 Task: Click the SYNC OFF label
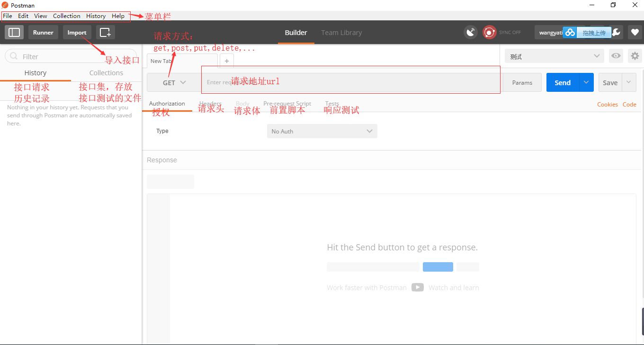[510, 33]
